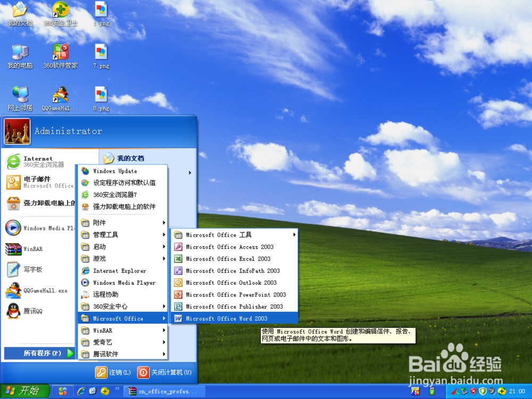The width and height of the screenshot is (532, 399).
Task: Open 强力卸载电脑上的软件 in programs list
Action: point(123,206)
